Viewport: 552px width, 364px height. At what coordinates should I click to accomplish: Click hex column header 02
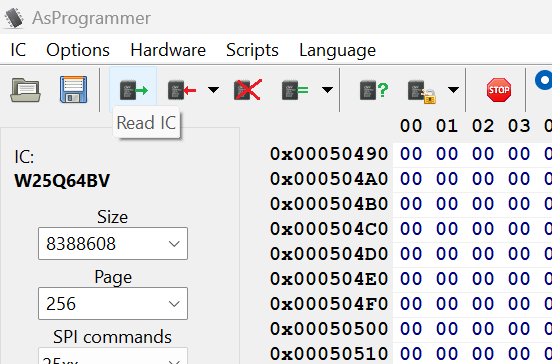(483, 126)
